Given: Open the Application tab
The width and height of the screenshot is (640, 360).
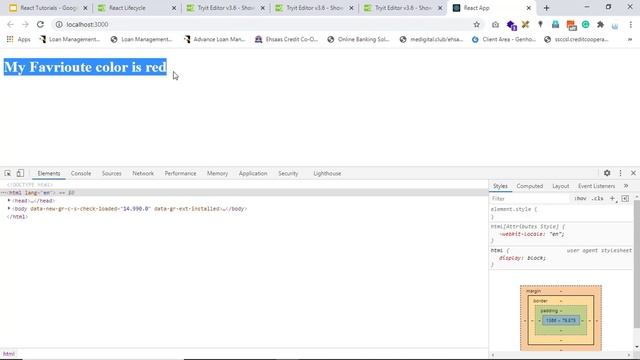Looking at the screenshot, I should pos(253,173).
